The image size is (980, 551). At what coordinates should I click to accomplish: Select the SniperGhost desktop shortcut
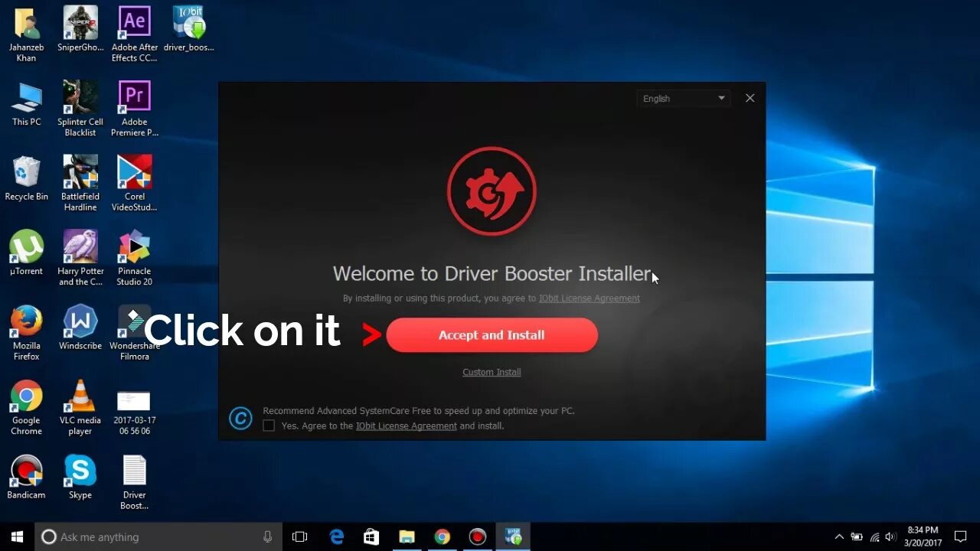click(80, 31)
